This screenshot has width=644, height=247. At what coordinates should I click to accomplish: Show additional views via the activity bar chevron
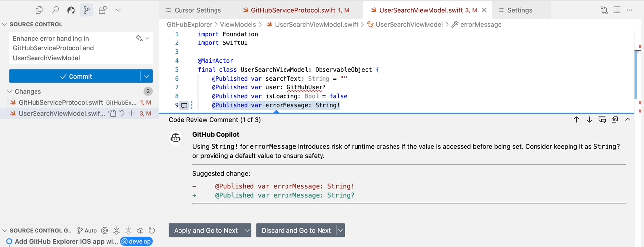coord(118,10)
